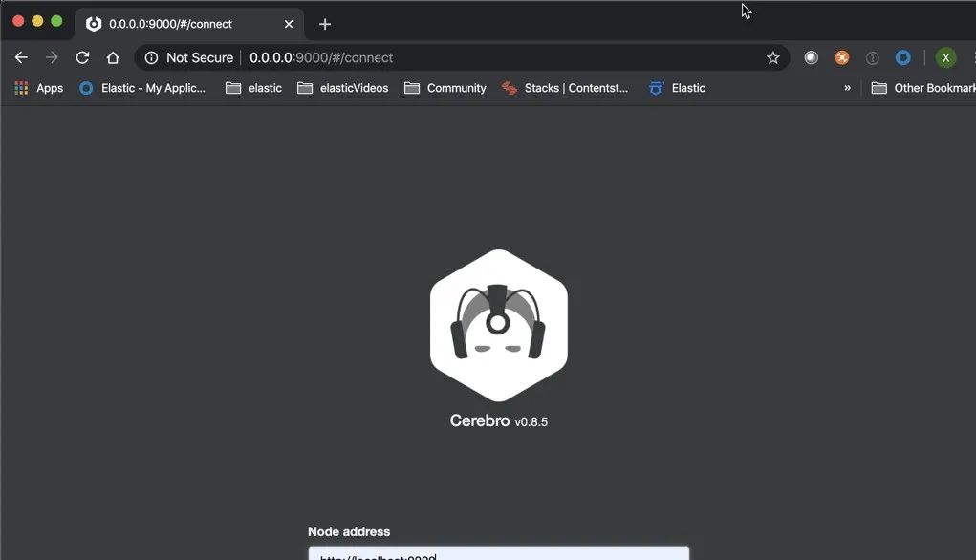Viewport: 976px width, 560px height.
Task: Open the Stacks | Contentstack bookmark
Action: tap(565, 88)
